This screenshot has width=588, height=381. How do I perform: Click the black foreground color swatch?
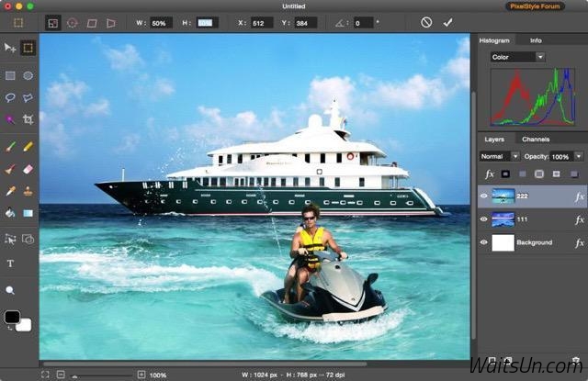(x=12, y=317)
